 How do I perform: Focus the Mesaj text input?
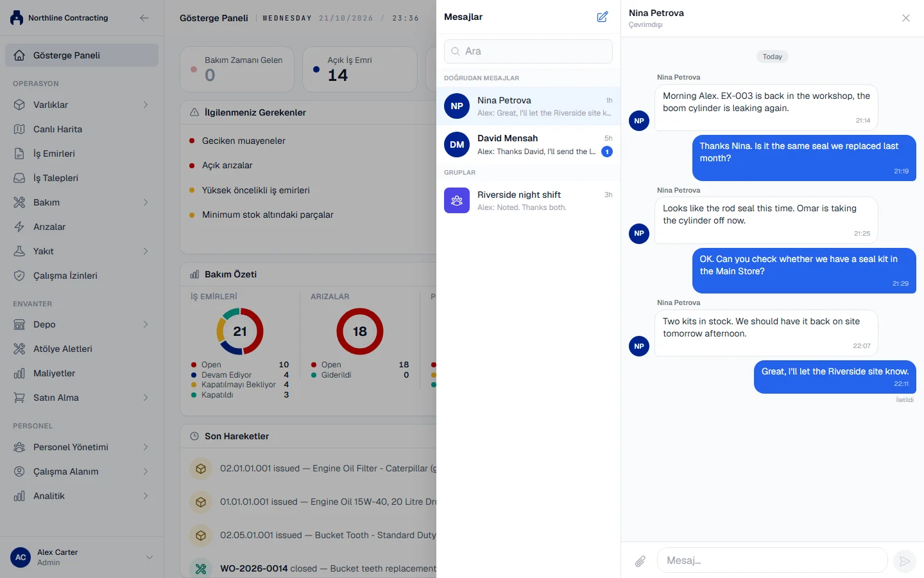click(x=773, y=561)
